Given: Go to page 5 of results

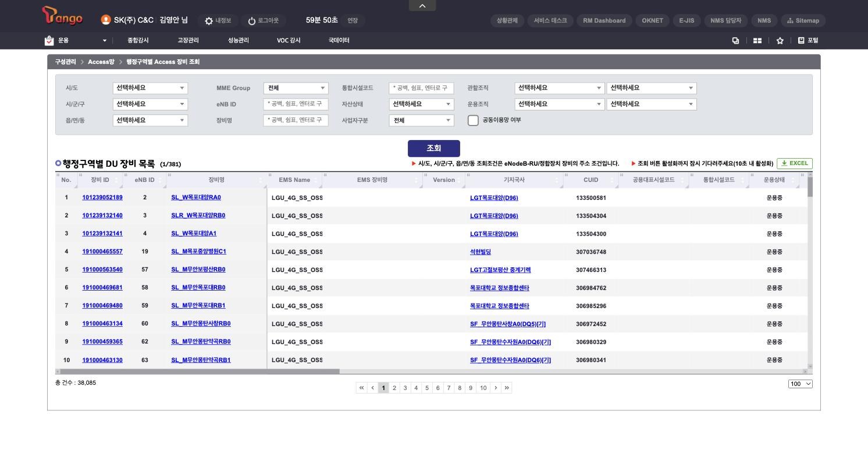Looking at the screenshot, I should point(427,388).
